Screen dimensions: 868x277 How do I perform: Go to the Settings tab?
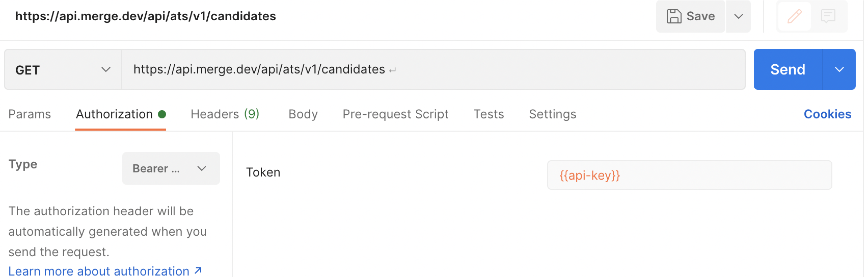(552, 114)
